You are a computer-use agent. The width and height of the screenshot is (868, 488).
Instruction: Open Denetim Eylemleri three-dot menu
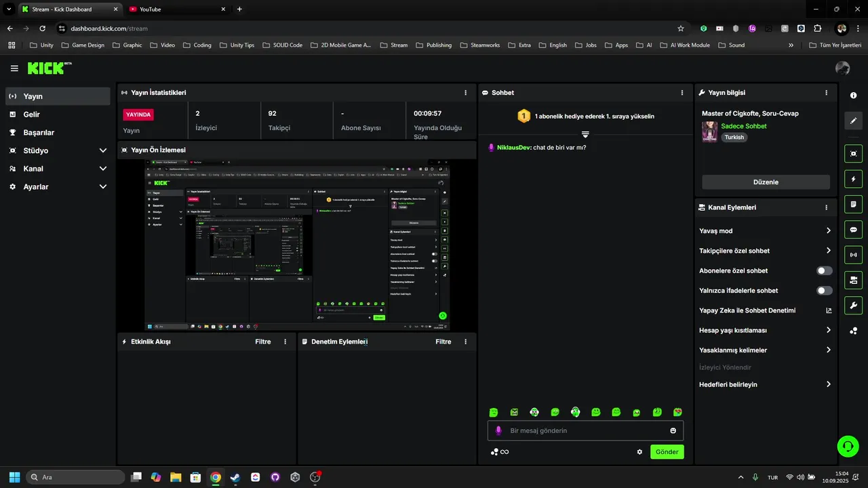point(465,342)
